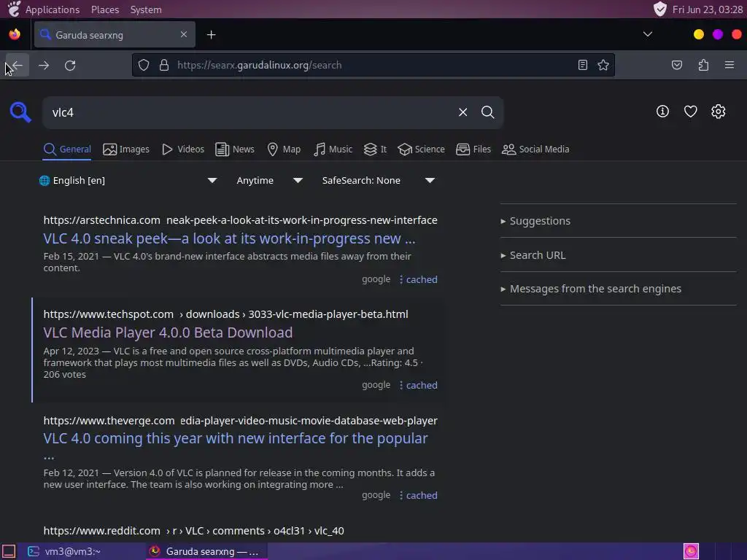Image resolution: width=747 pixels, height=560 pixels.
Task: Click the theverge.com result URL
Action: tap(240, 421)
